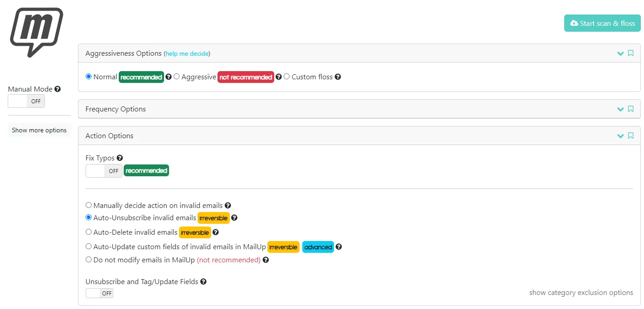Select Auto-Unsubscribe invalid emails radio button
Image resolution: width=644 pixels, height=309 pixels.
pos(88,217)
